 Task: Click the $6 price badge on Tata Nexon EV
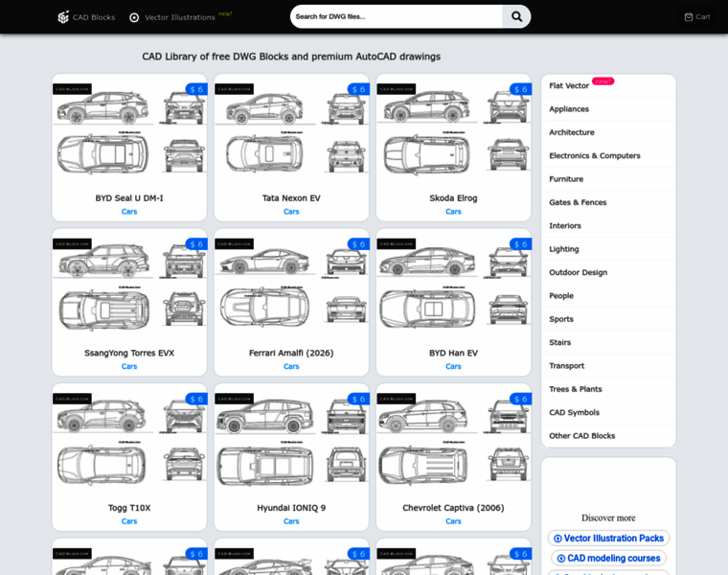pyautogui.click(x=358, y=89)
